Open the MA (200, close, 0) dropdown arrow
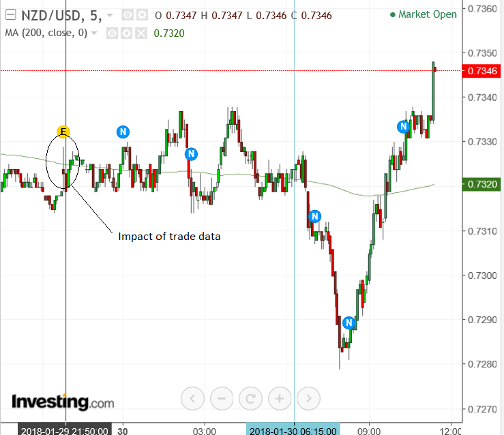The image size is (504, 435). coord(94,33)
